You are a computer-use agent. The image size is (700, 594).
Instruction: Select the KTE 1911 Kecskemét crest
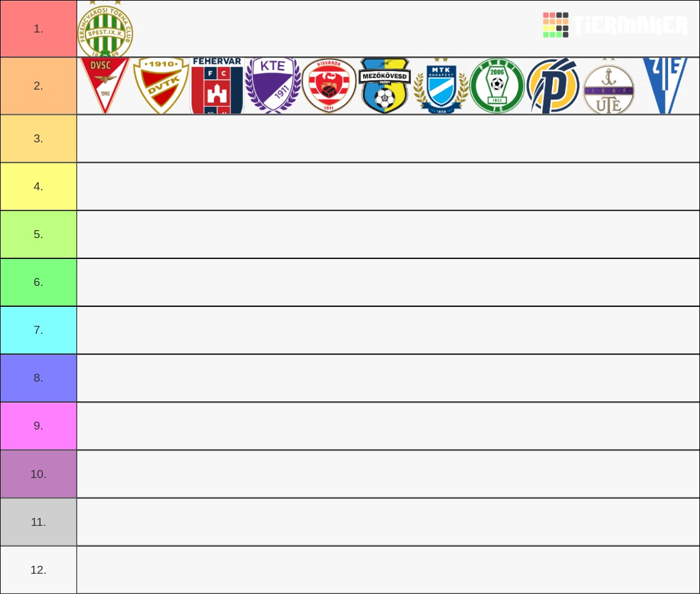pyautogui.click(x=272, y=85)
